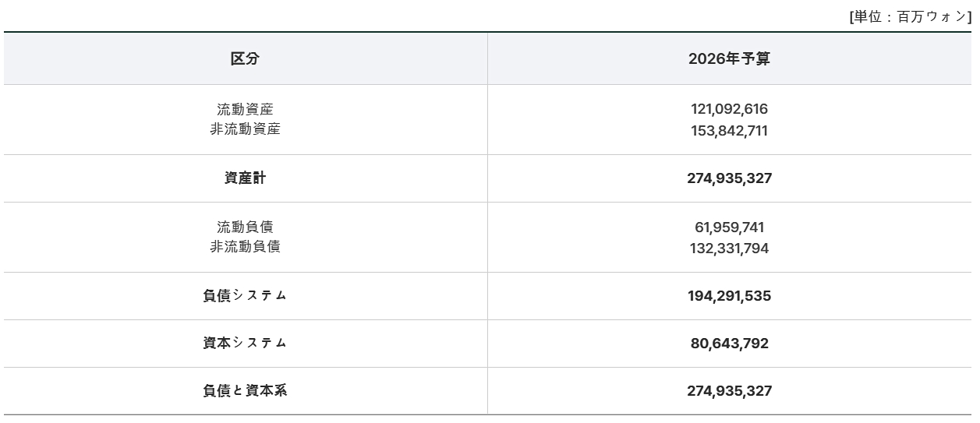Screen dimensions: 980x423
Task: Click the 単位:百万ウォン unit note
Action: [910, 17]
